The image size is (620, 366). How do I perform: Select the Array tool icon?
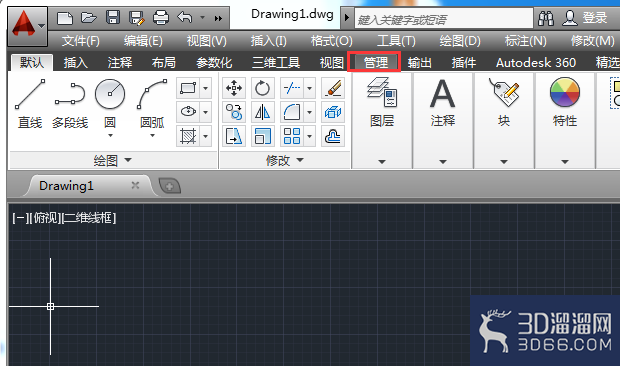tap(292, 136)
